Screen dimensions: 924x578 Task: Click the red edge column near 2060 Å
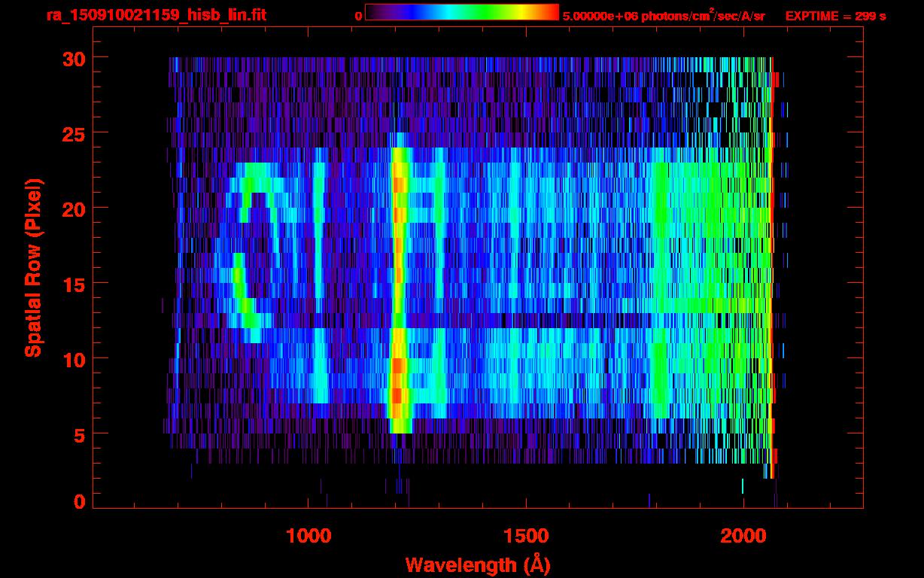click(773, 268)
